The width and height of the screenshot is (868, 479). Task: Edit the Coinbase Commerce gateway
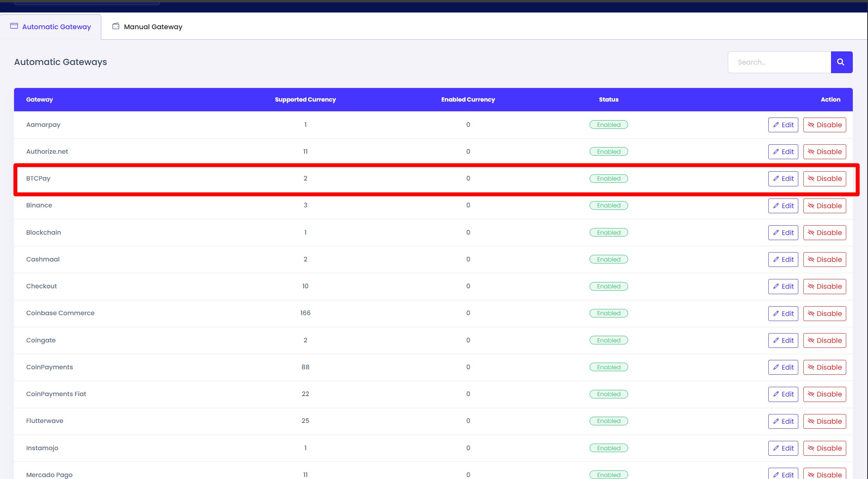click(783, 314)
